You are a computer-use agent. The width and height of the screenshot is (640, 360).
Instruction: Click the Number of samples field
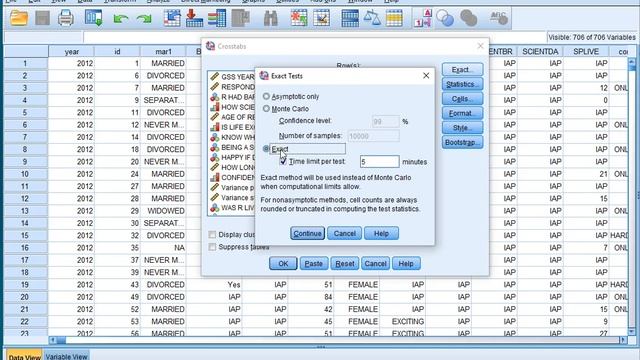[x=373, y=136]
